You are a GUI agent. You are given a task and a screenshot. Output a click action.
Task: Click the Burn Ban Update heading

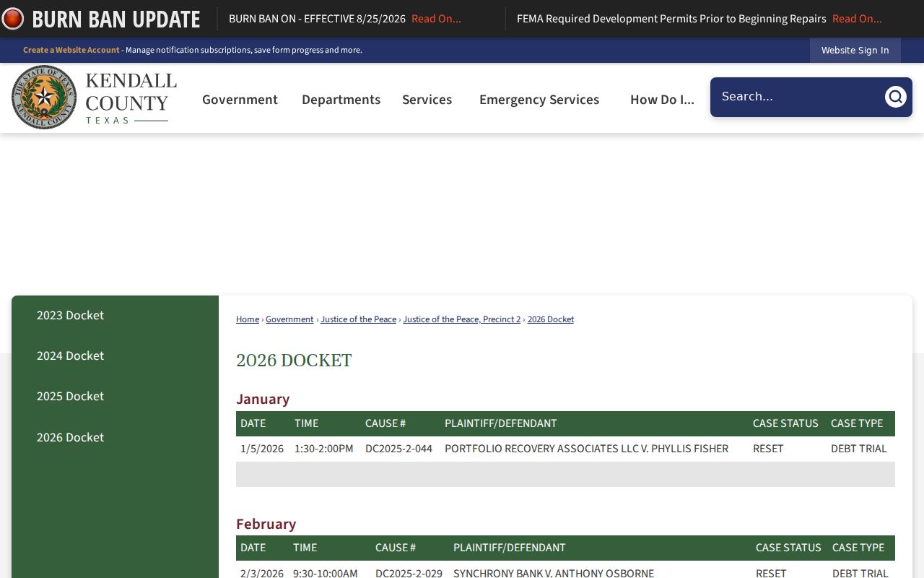[116, 19]
